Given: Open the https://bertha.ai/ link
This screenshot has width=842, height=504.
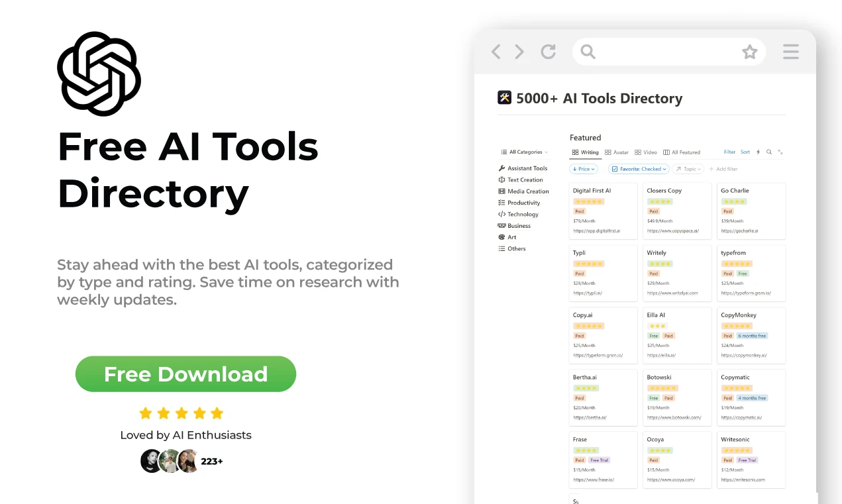Looking at the screenshot, I should 590,417.
